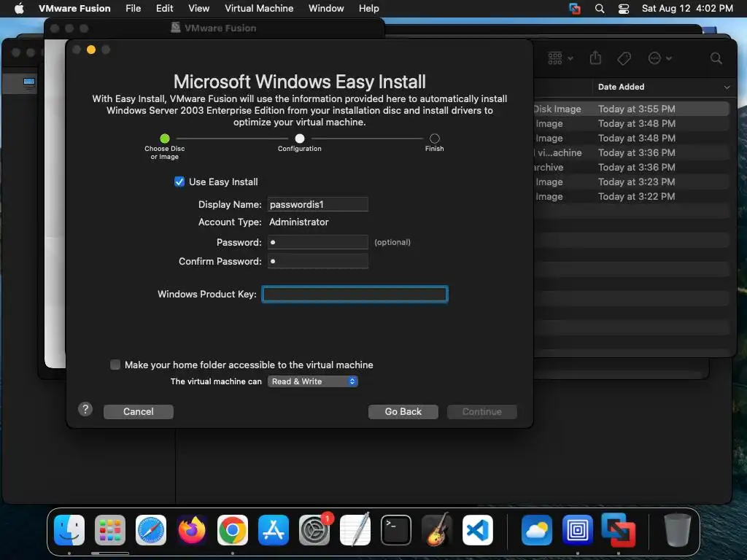The height and width of the screenshot is (560, 747).
Task: Open Launchpad from the dock
Action: tap(110, 529)
